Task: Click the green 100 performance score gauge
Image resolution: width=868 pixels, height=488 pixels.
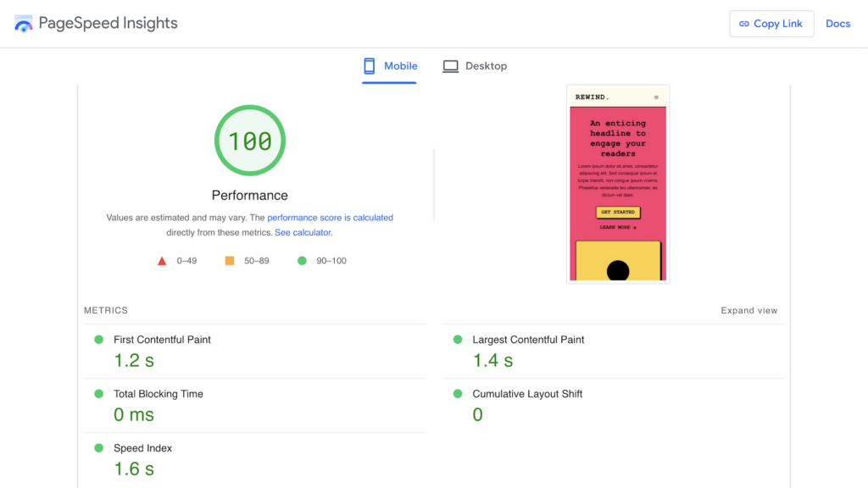Action: 250,141
